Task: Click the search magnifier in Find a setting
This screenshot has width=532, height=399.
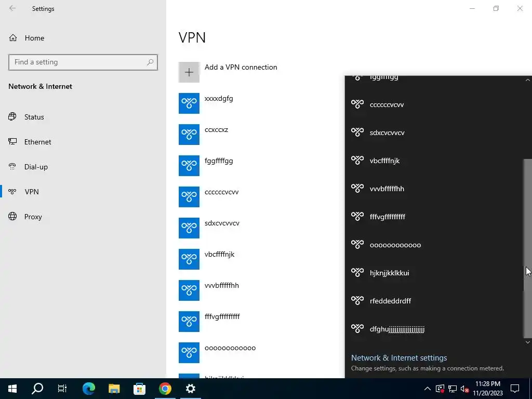Action: [150, 62]
